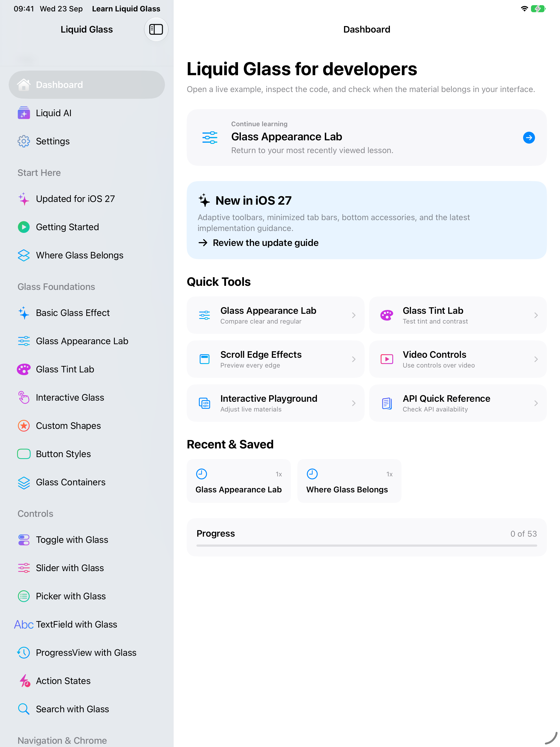Click the Button Styles rounded rectangle icon

point(24,454)
